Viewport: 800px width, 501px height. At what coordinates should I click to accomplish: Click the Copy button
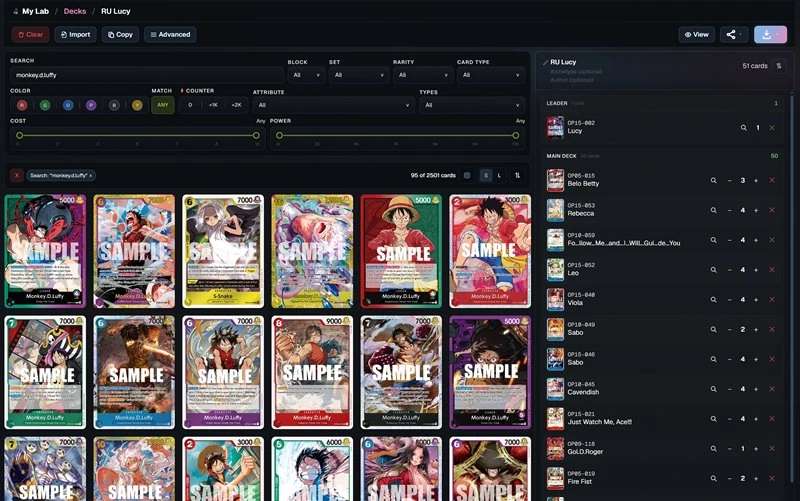point(120,35)
